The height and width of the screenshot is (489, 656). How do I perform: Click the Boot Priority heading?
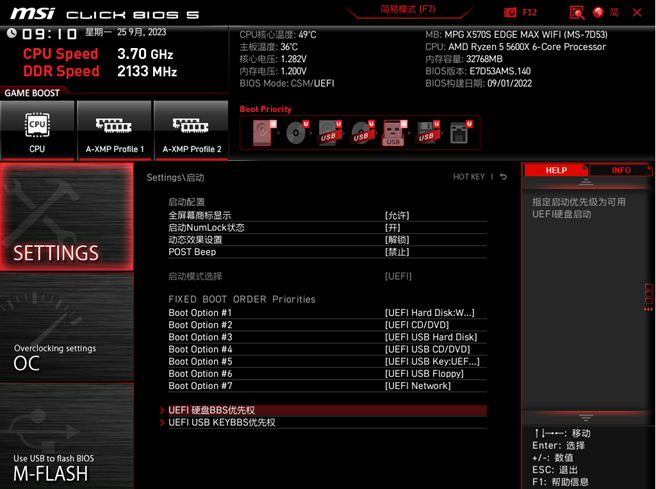(266, 109)
